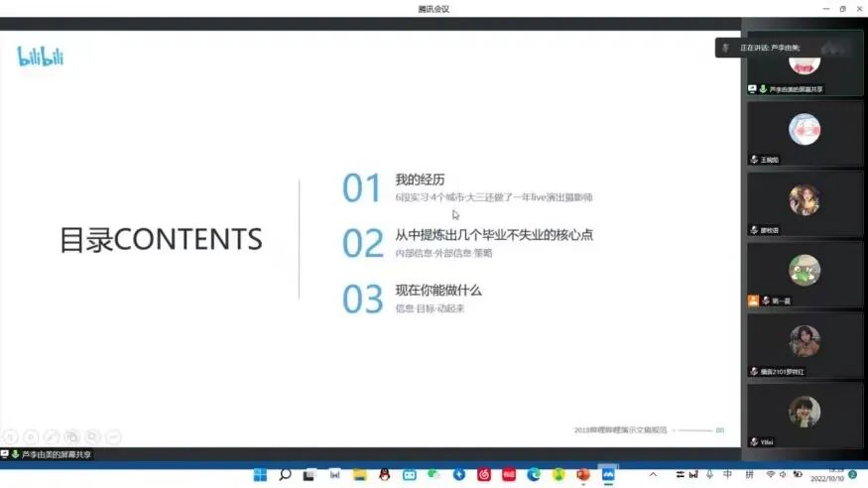The width and height of the screenshot is (868, 488).
Task: Open File Explorer folder in taskbar
Action: 359,475
